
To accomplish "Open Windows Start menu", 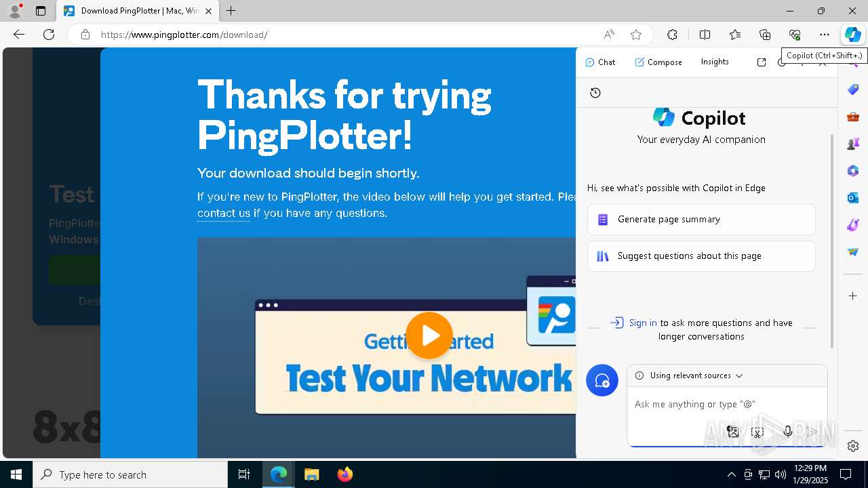I will [x=16, y=474].
